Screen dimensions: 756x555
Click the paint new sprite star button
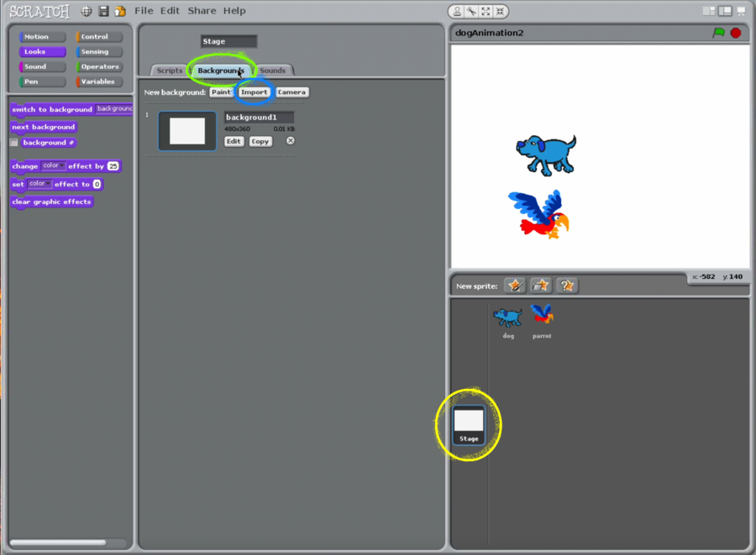515,286
